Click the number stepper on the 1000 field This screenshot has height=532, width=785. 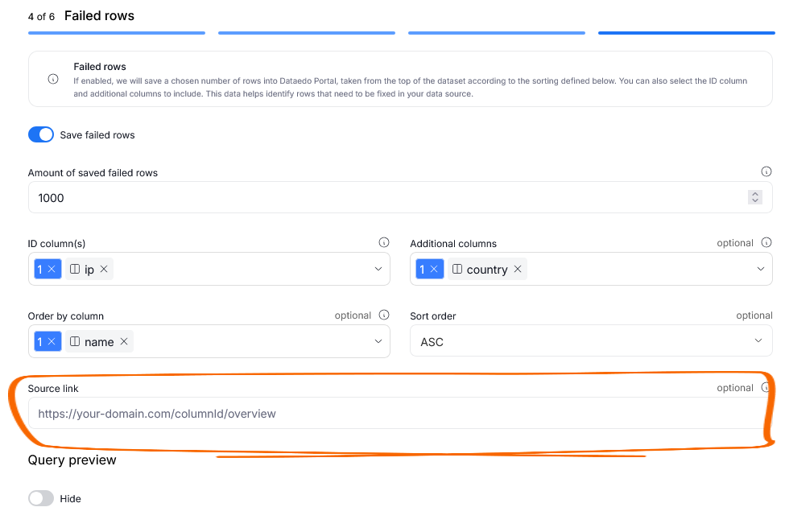[x=754, y=197]
